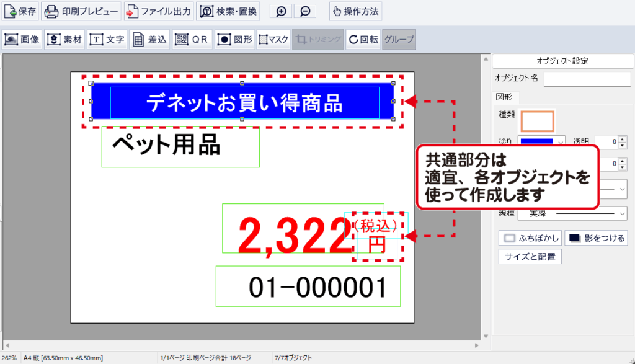Select the 文字 text tool
This screenshot has height=364, width=635.
click(x=107, y=40)
